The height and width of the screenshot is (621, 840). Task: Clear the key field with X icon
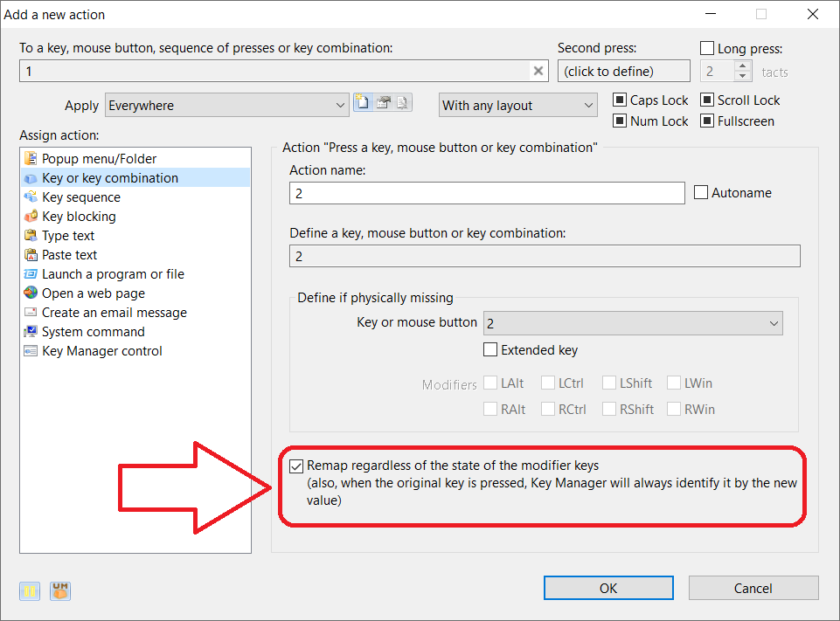(x=538, y=71)
